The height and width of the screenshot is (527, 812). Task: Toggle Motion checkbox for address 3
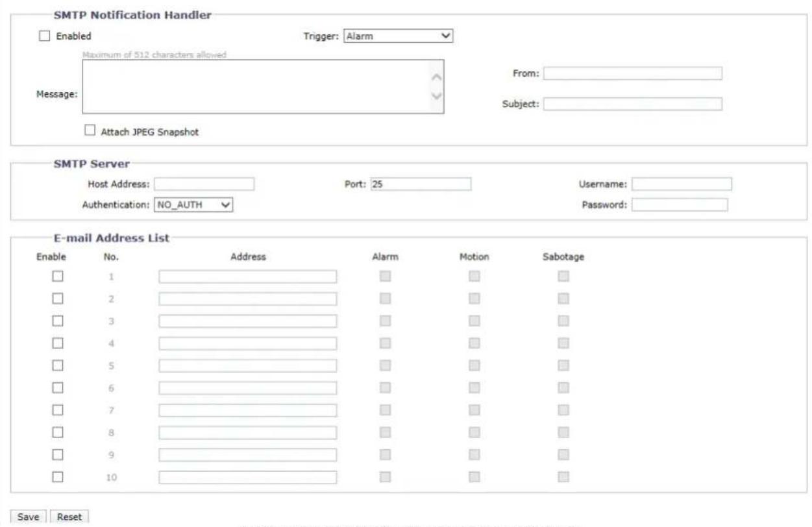point(474,321)
